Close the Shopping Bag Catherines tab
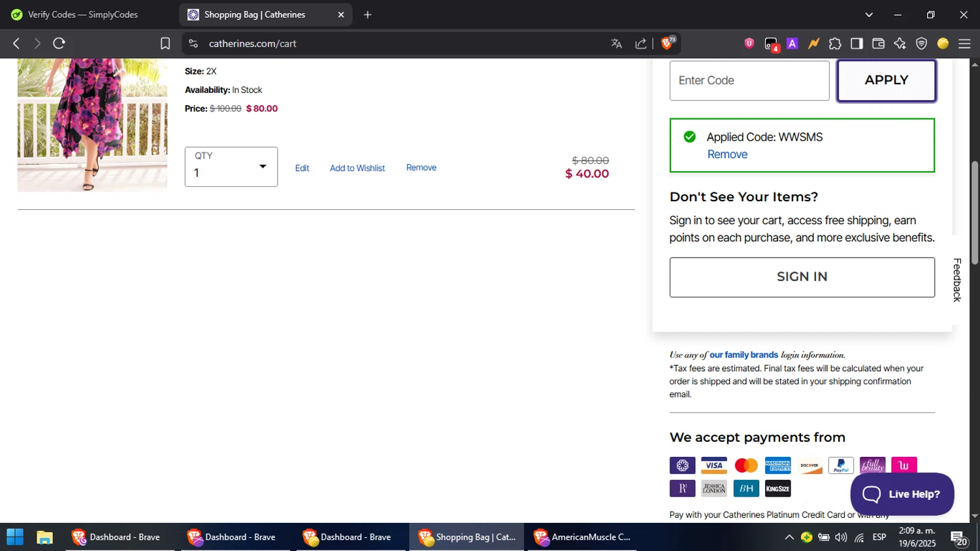The width and height of the screenshot is (980, 551). (341, 14)
